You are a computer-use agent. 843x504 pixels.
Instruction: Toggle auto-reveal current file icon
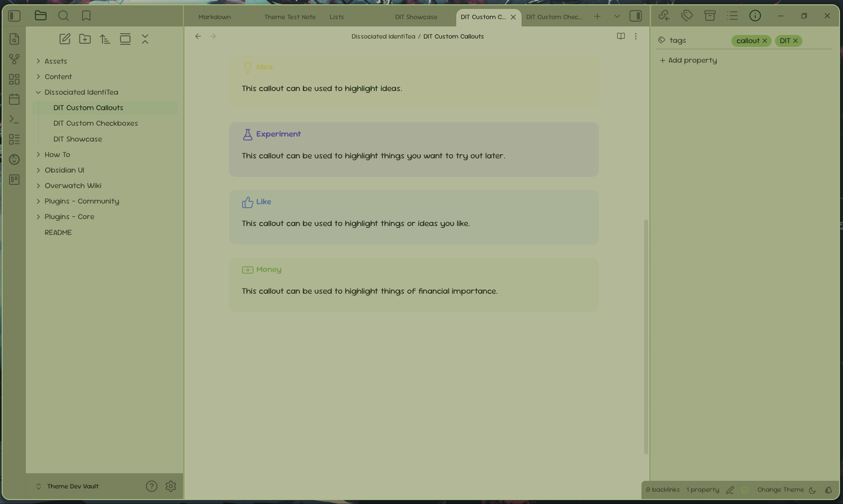click(x=125, y=39)
